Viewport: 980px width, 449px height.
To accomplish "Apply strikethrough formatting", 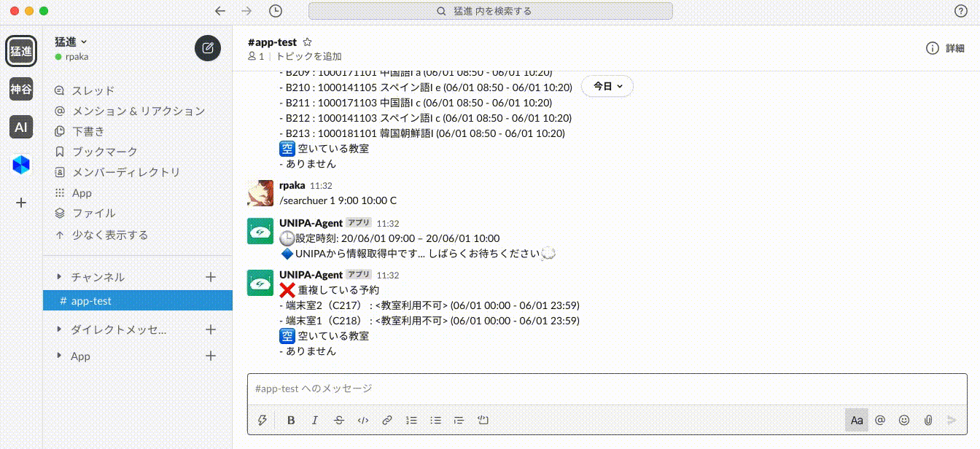I will click(339, 420).
